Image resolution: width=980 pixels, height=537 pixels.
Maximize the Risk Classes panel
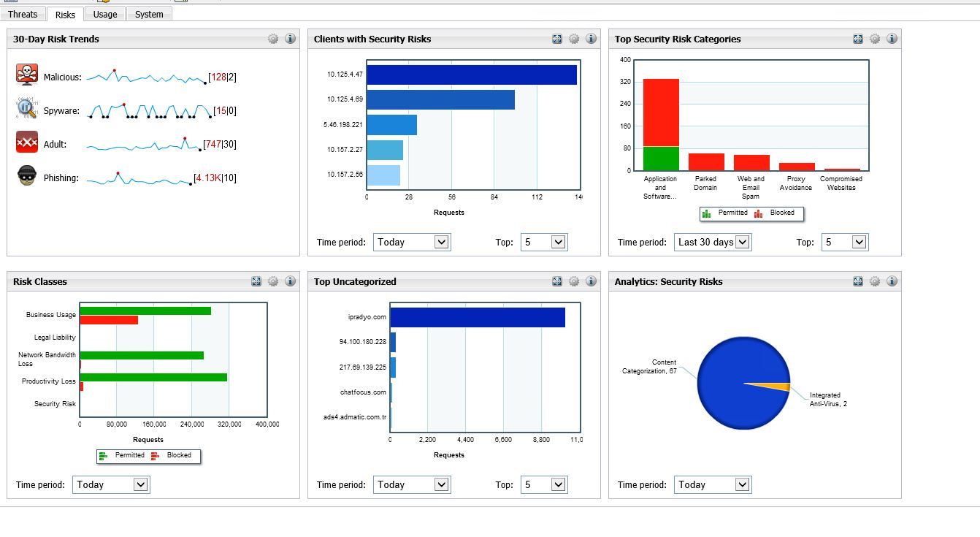point(256,281)
